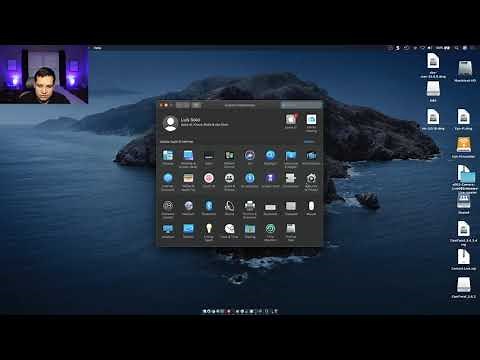480x360 pixels.
Task: Click the Details link below Family Sharing
Action: [x=309, y=142]
